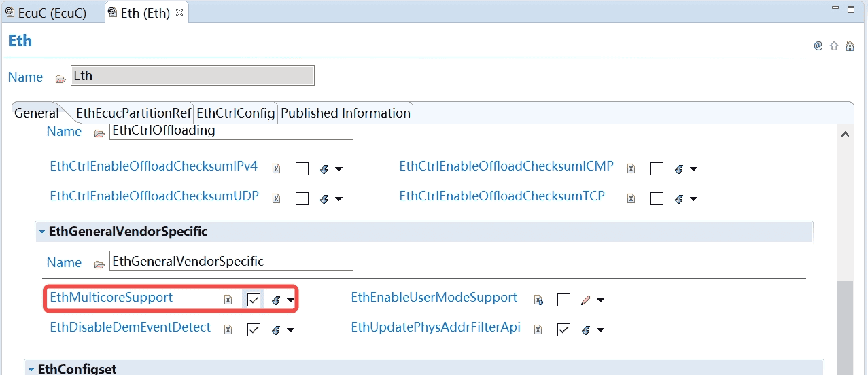This screenshot has width=868, height=375.
Task: Collapse the EthConfigset section
Action: coord(31,369)
